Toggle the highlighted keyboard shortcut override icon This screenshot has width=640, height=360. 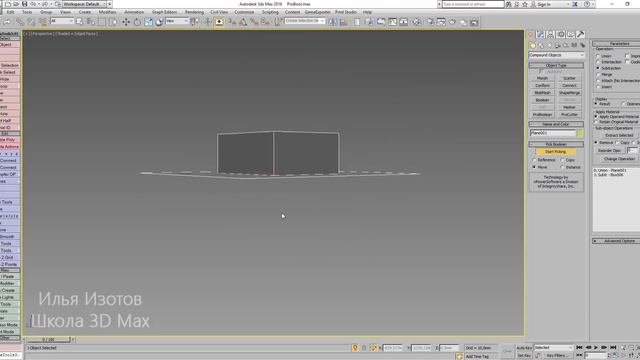click(219, 22)
